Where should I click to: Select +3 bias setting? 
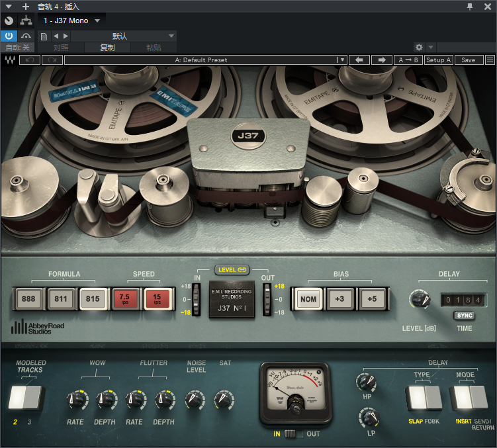339,298
